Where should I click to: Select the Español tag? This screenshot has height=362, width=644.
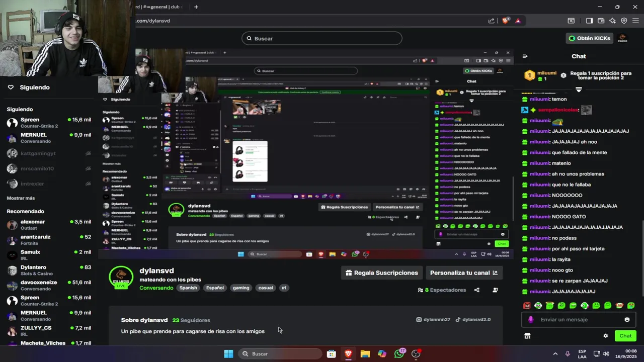click(x=215, y=288)
